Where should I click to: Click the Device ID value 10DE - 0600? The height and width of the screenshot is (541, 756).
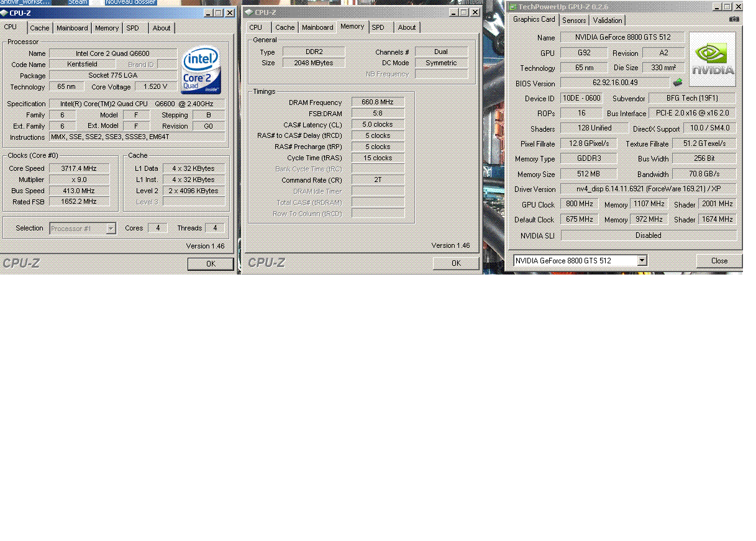tap(581, 98)
